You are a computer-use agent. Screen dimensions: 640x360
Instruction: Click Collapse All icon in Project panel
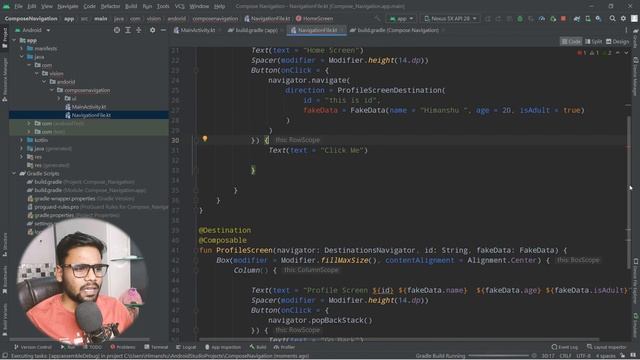tap(139, 30)
